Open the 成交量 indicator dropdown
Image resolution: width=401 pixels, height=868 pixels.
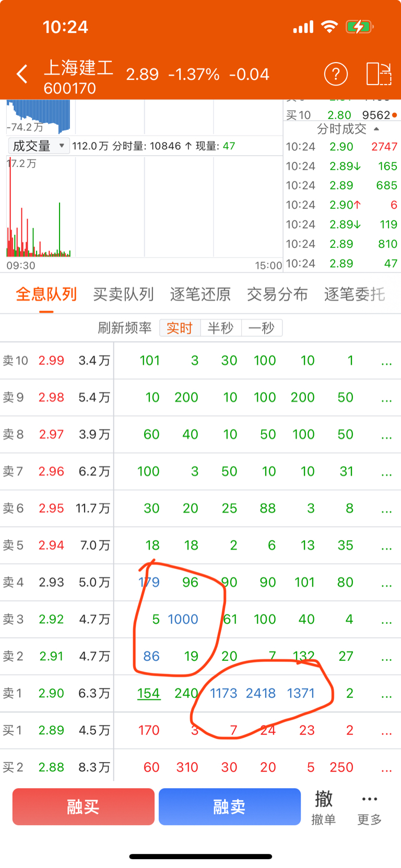(39, 146)
